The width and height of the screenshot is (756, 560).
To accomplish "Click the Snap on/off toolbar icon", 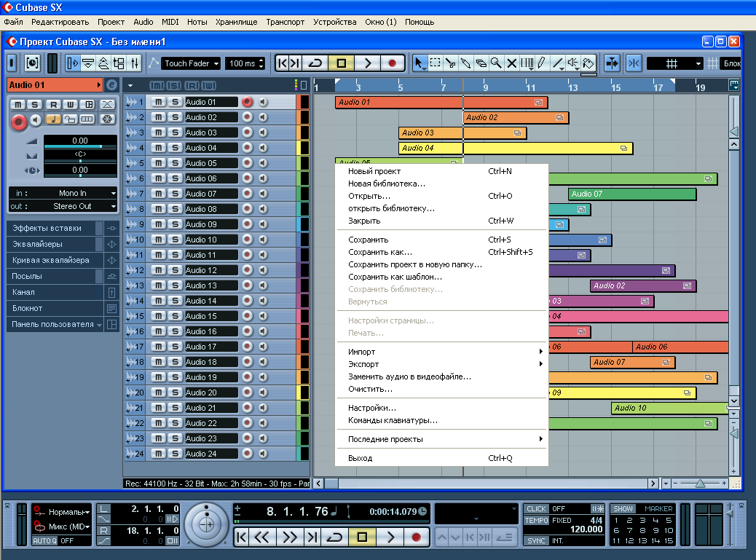I will click(x=634, y=63).
